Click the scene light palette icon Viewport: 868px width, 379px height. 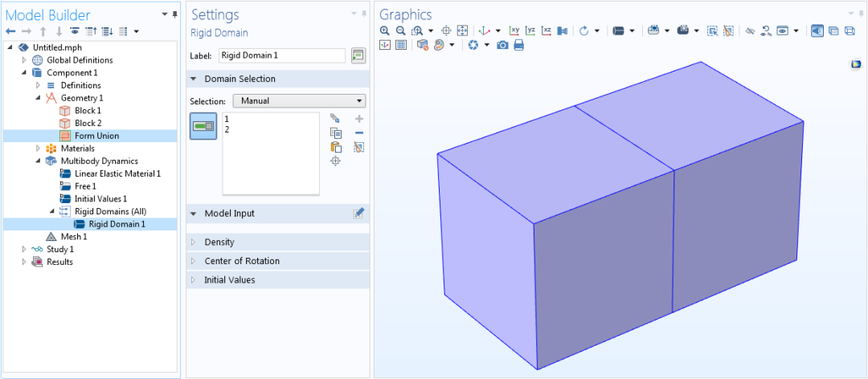(x=439, y=45)
